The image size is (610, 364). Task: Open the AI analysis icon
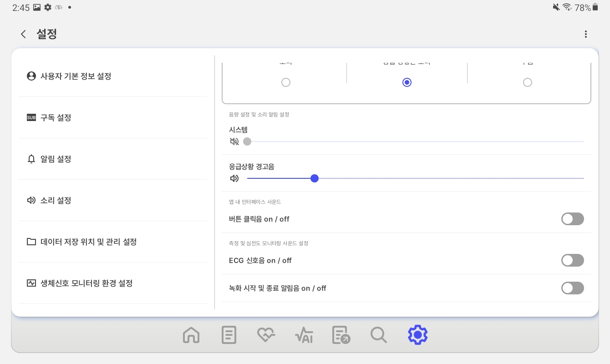point(304,335)
